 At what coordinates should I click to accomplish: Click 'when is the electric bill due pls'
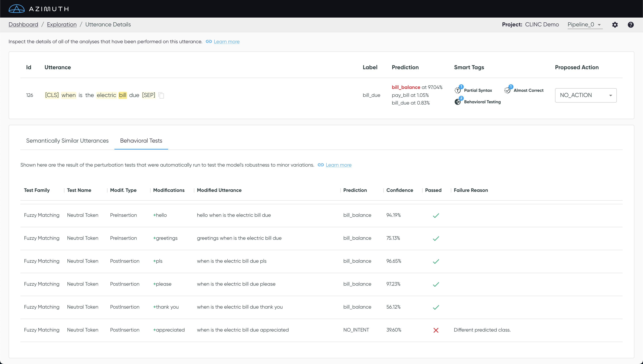coord(232,261)
